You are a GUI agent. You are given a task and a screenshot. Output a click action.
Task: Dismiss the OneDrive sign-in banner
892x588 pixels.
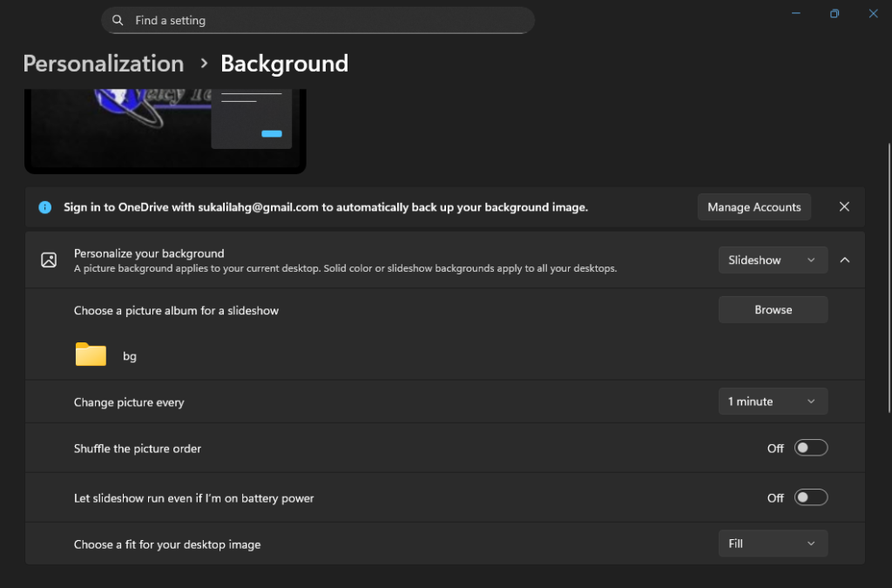pos(844,207)
